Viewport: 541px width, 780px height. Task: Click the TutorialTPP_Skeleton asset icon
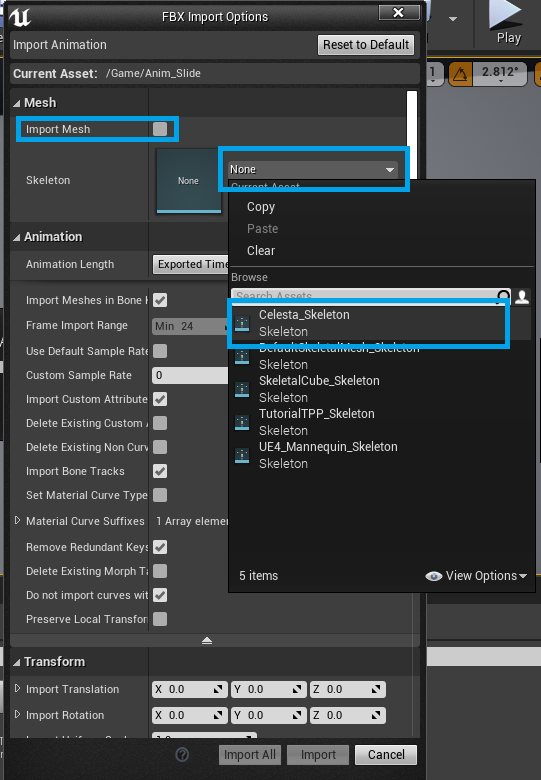[242, 422]
